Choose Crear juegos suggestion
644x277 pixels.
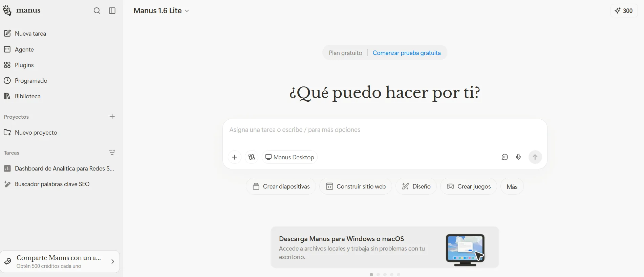click(x=469, y=186)
